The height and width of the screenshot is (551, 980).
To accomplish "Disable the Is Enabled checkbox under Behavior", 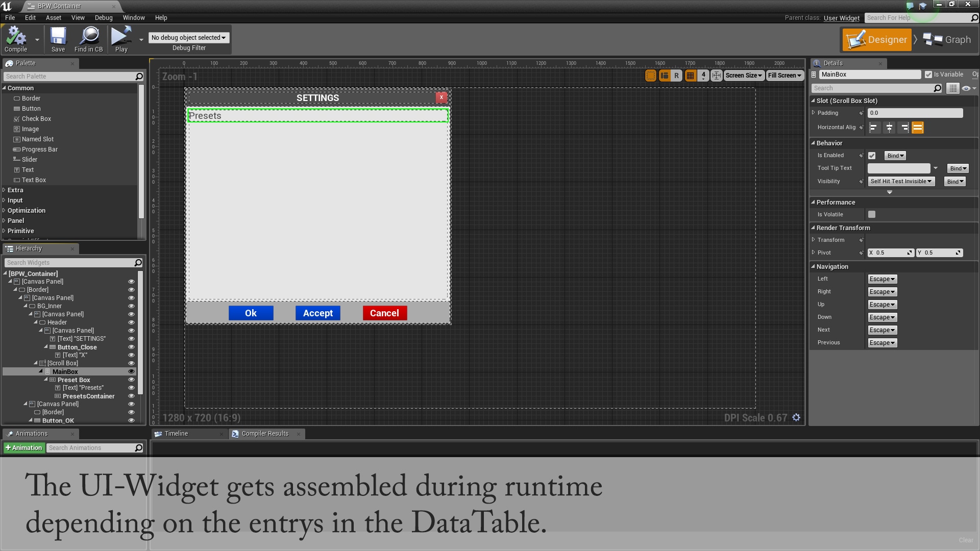I will point(872,155).
